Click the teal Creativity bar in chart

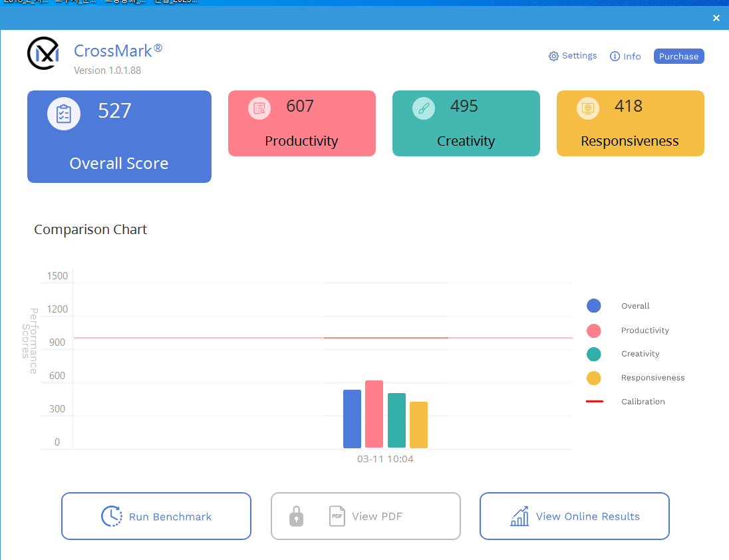pyautogui.click(x=396, y=420)
